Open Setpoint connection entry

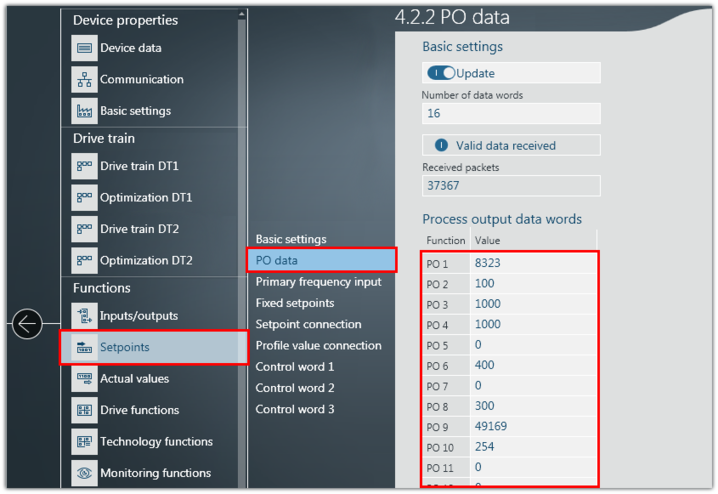(x=308, y=324)
